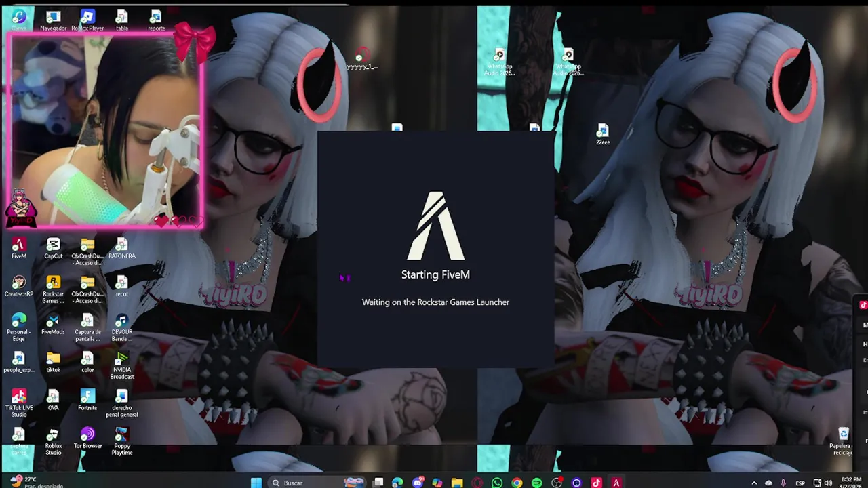Open TikTok LIVE Studio desktop shortcut
Image resolution: width=868 pixels, height=488 pixels.
point(19,403)
